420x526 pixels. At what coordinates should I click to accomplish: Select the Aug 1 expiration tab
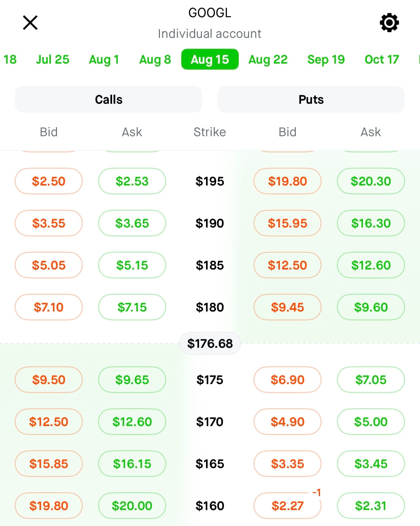pyautogui.click(x=104, y=59)
